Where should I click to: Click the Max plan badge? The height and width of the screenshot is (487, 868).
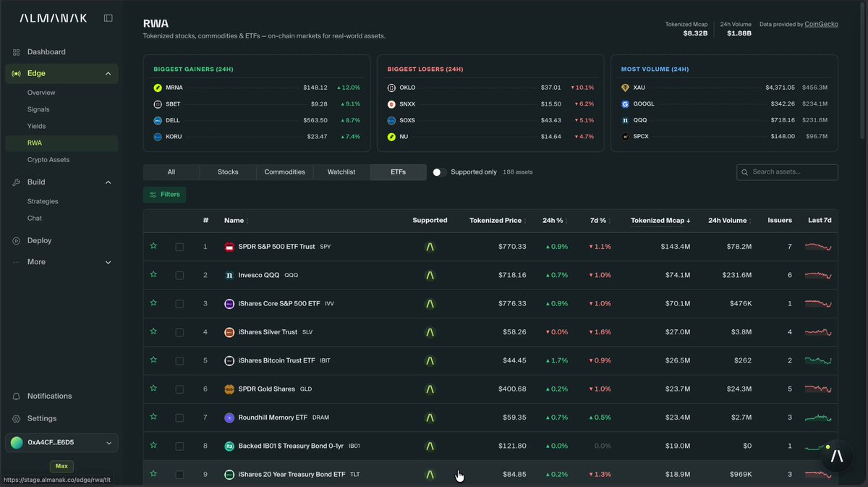tap(61, 467)
